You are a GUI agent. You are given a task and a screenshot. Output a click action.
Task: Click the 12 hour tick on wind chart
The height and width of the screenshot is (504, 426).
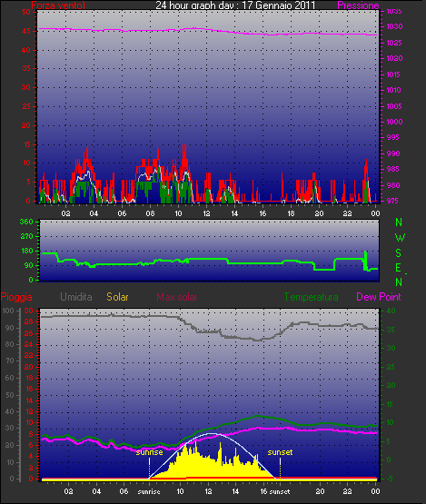206,213
